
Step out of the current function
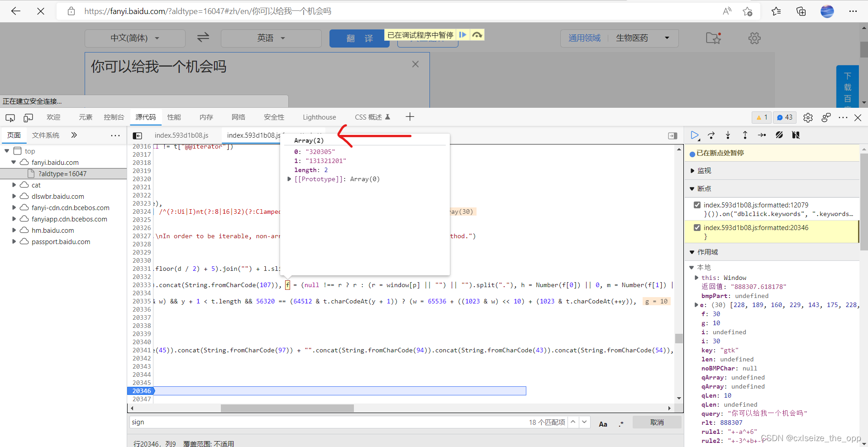pyautogui.click(x=744, y=135)
